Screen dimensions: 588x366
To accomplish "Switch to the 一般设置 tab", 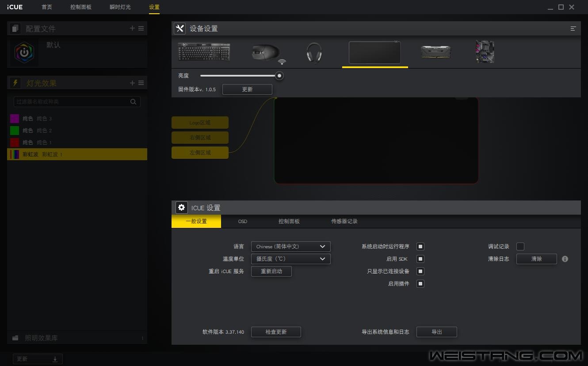I will click(x=196, y=221).
